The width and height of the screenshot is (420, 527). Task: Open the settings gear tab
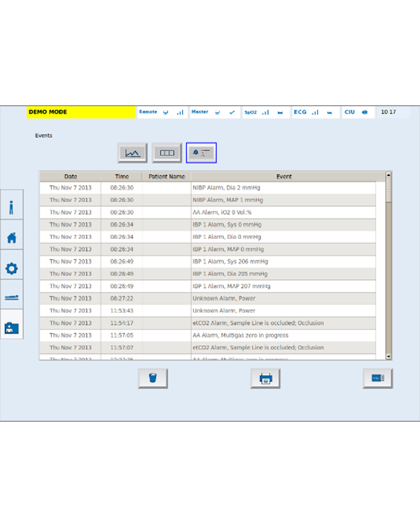[11, 268]
